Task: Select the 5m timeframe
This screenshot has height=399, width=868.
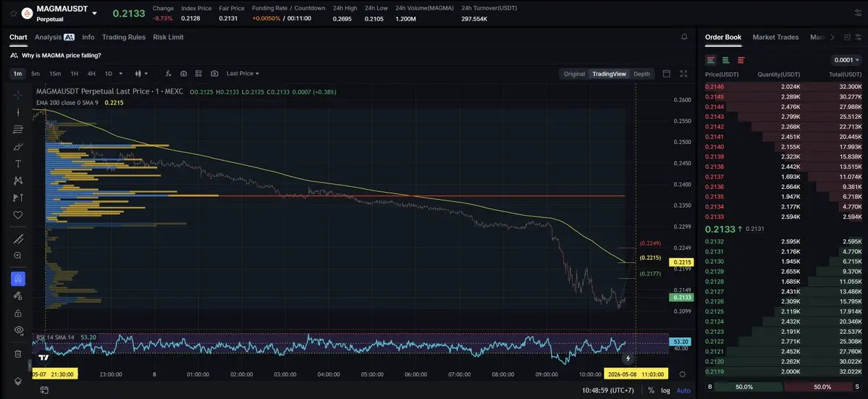Action: (x=35, y=74)
